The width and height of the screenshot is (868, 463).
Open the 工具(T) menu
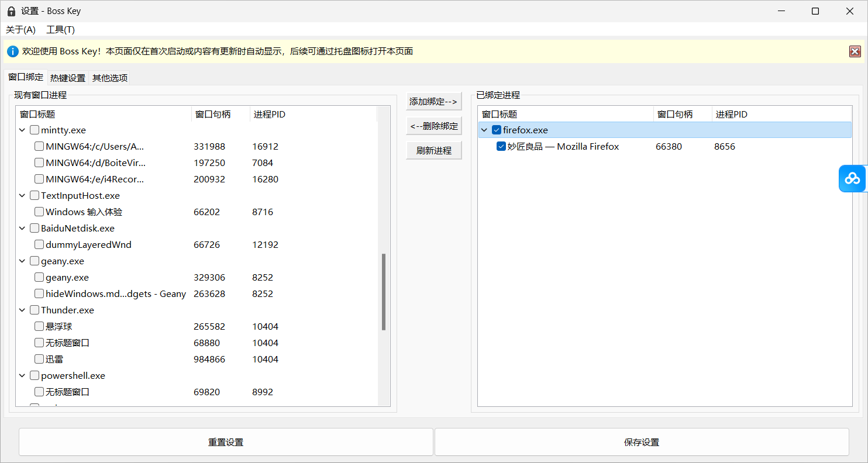[x=60, y=30]
